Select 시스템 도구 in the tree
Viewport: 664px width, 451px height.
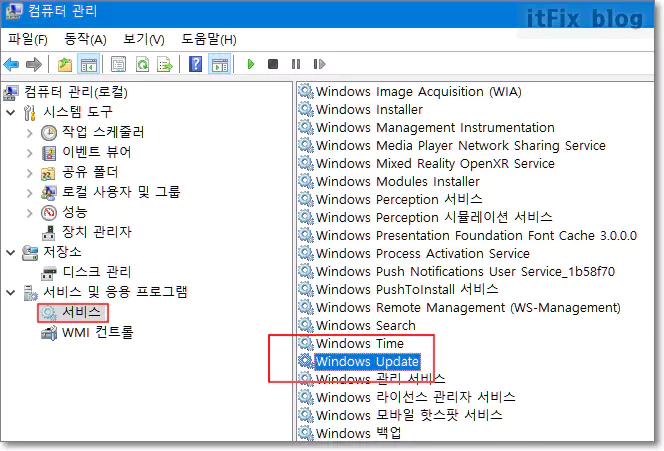point(78,112)
